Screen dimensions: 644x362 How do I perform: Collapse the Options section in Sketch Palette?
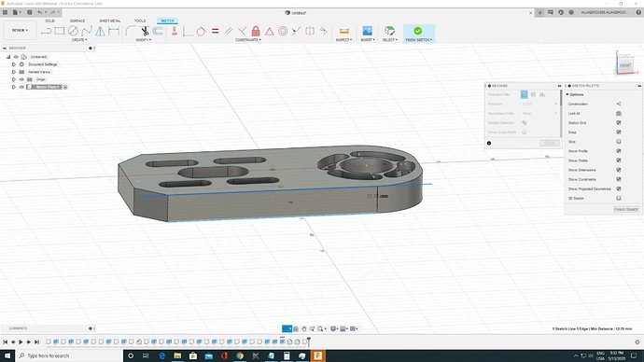tap(567, 95)
